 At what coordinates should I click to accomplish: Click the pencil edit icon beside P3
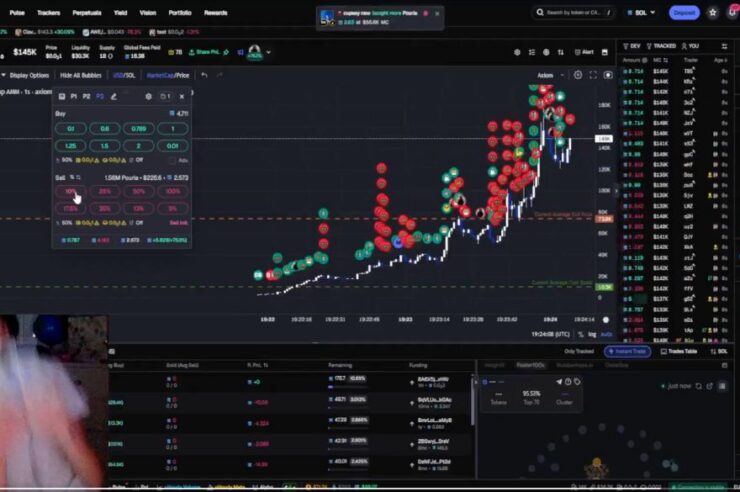(113, 96)
